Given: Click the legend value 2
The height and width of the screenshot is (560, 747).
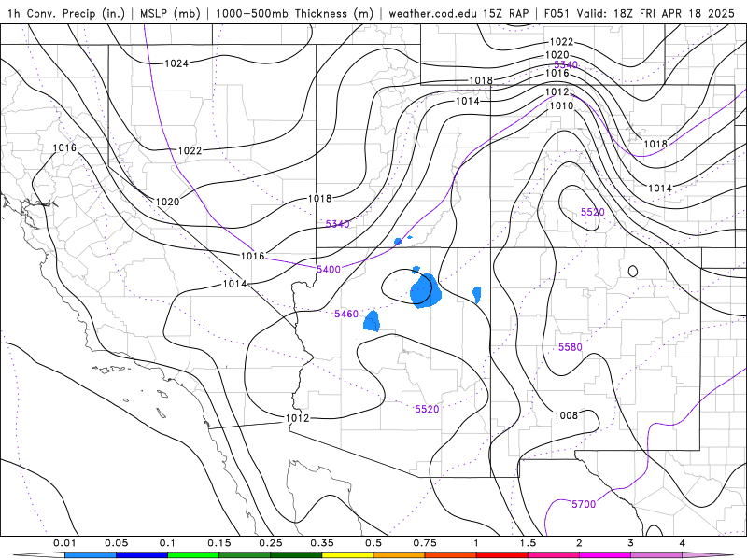Looking at the screenshot, I should click(579, 543).
